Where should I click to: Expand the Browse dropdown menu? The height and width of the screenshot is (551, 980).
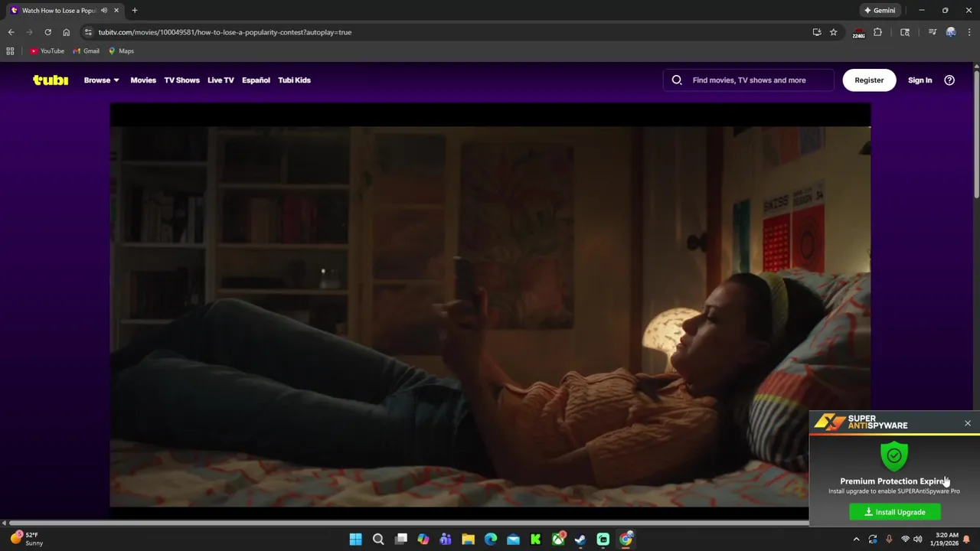coord(101,80)
